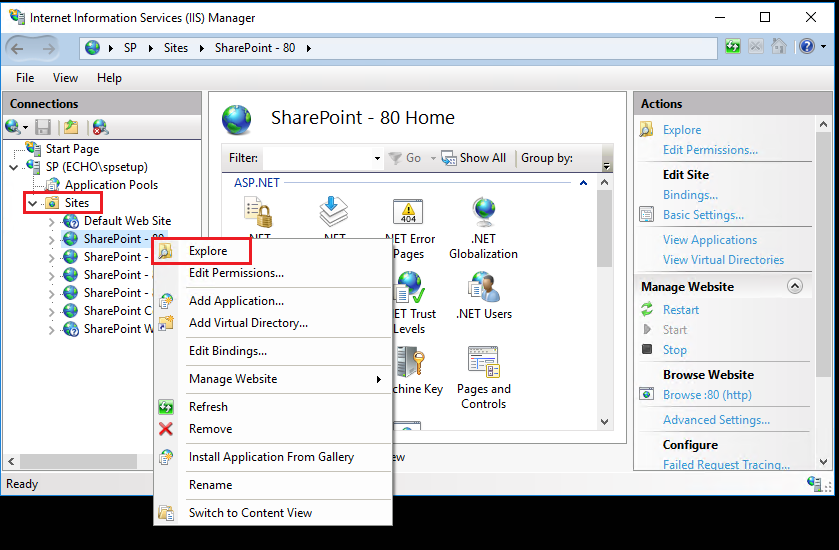Open the .NET Users feature icon
This screenshot has height=550, width=839.
click(x=484, y=287)
